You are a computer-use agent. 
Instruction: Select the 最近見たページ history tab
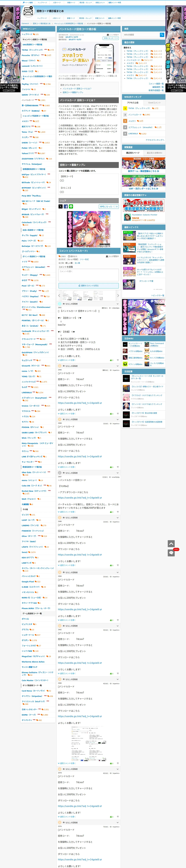coord(133,153)
